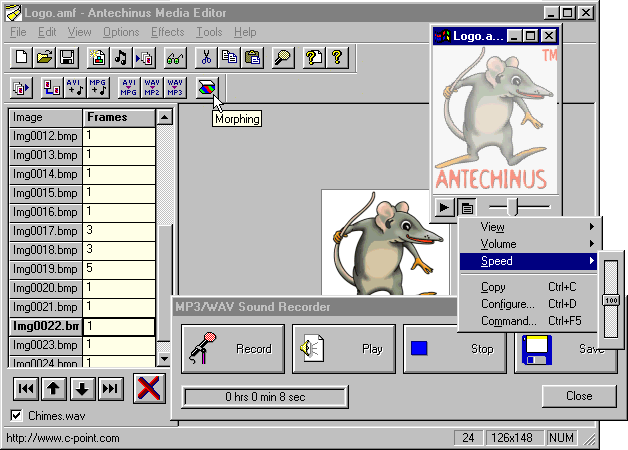Image resolution: width=628 pixels, height=450 pixels.
Task: Expand the View submenu in context menu
Action: point(528,227)
